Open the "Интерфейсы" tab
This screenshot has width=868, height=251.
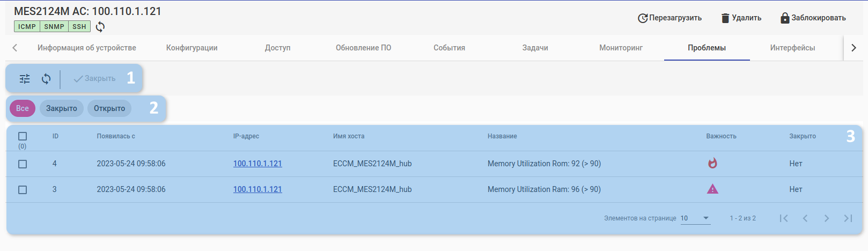point(792,48)
